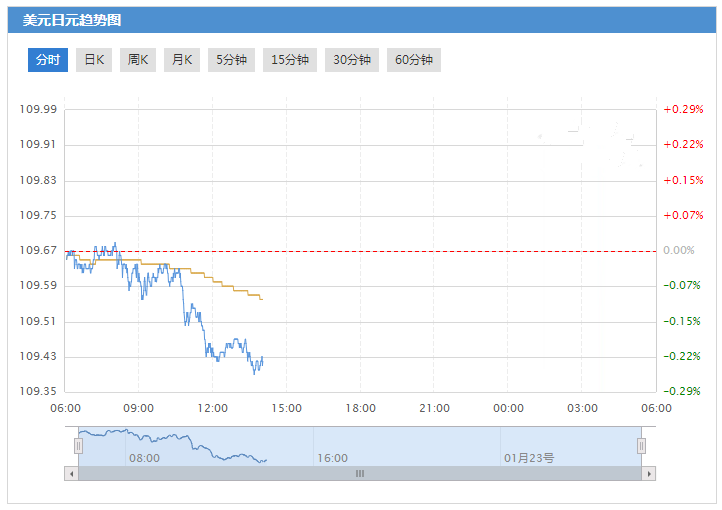Click the horizontal scrollbar thumb grip
Viewport: 722px width, 510px height.
pyautogui.click(x=360, y=473)
